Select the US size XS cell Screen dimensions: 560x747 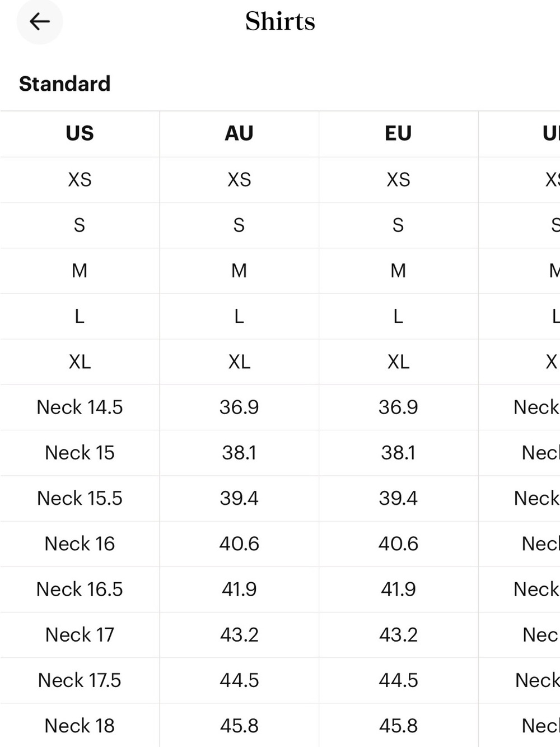(80, 179)
